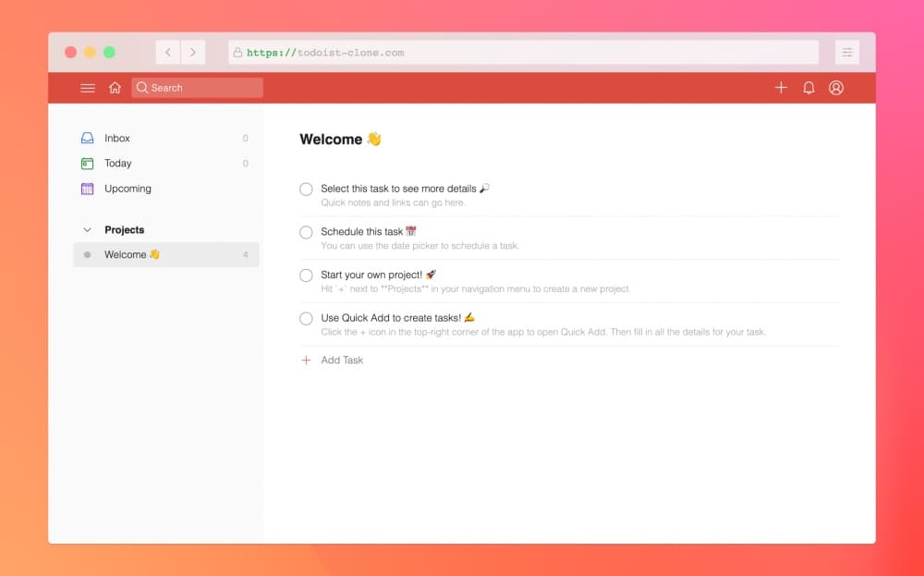
Task: Click the browser back arrow
Action: [x=167, y=52]
